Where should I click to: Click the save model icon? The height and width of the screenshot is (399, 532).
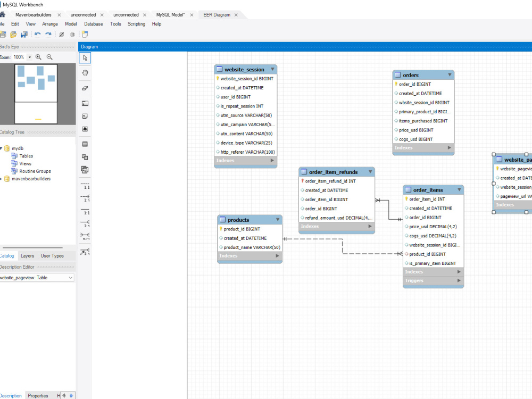[24, 34]
